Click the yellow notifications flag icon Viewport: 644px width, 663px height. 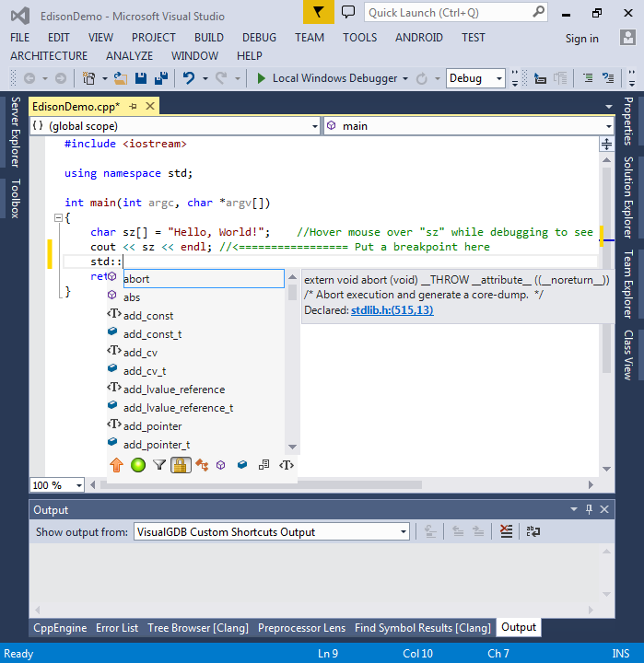319,12
